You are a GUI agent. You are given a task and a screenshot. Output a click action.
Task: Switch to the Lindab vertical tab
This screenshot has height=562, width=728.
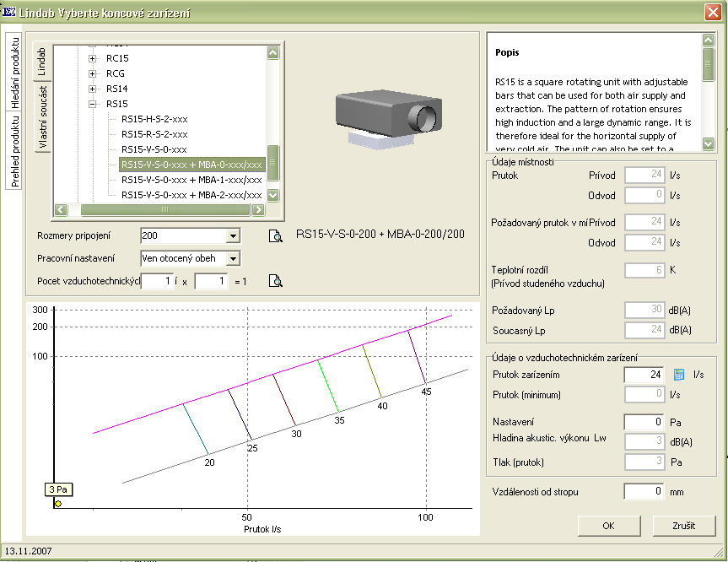click(x=41, y=62)
